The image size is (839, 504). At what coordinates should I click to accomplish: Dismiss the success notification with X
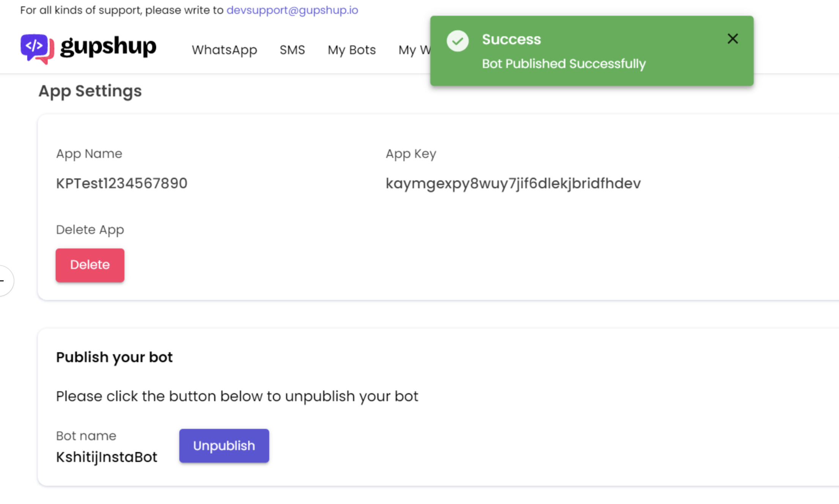coord(732,39)
